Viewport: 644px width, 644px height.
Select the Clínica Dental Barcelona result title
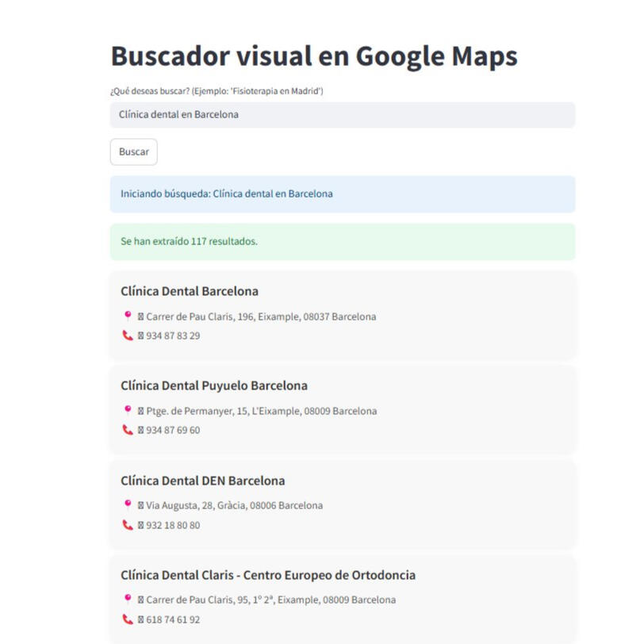[190, 291]
